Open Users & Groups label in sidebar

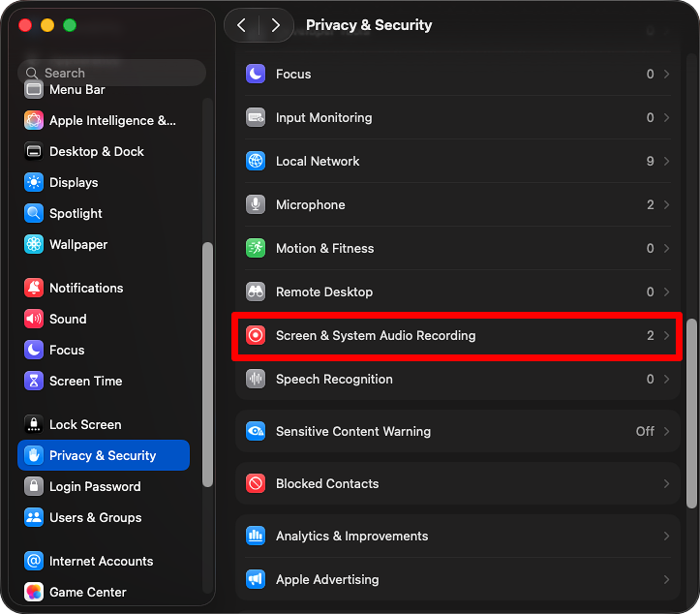[96, 517]
